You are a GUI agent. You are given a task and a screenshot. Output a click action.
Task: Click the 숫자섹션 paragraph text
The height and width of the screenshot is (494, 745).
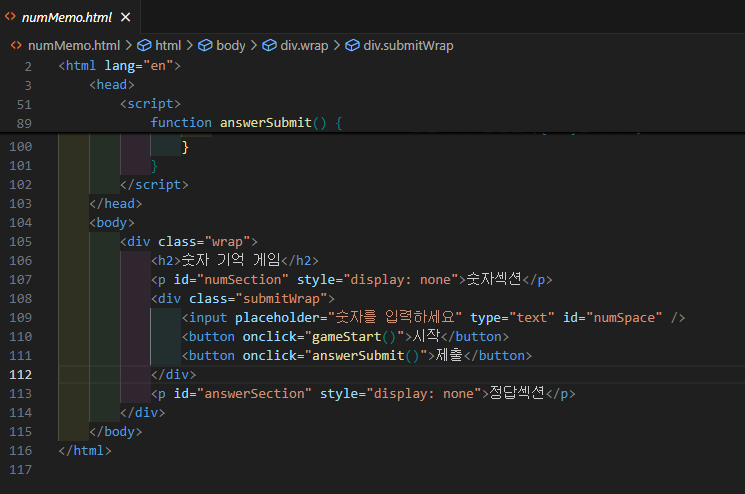(494, 279)
